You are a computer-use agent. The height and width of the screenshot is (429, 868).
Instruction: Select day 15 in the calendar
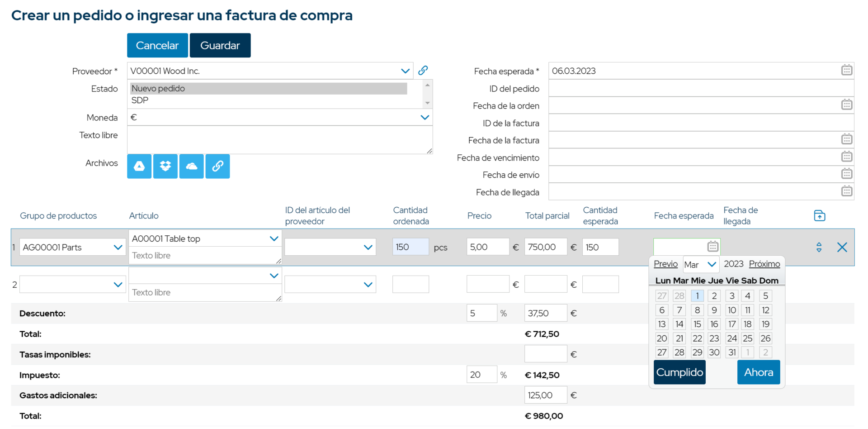(697, 324)
